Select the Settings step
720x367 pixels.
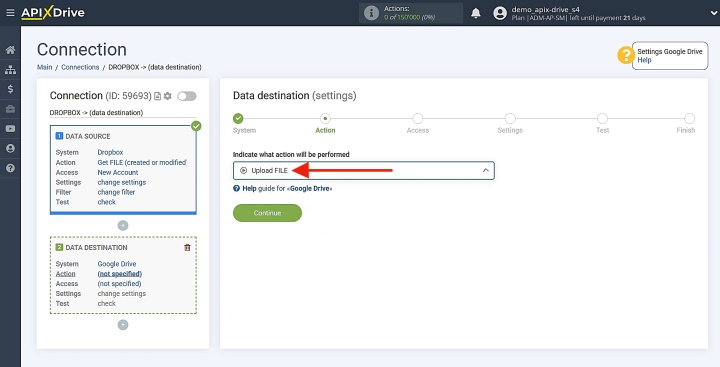510,119
